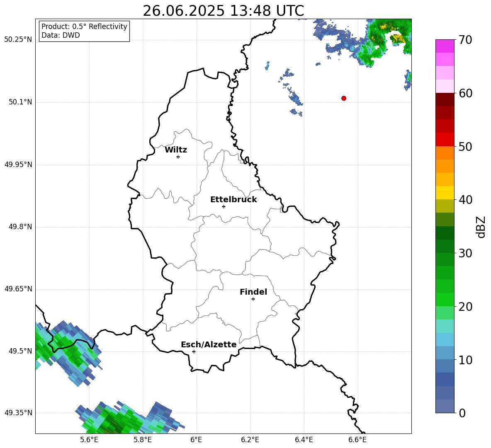
Task: Click the colorbar label 50
Action: 466,147
